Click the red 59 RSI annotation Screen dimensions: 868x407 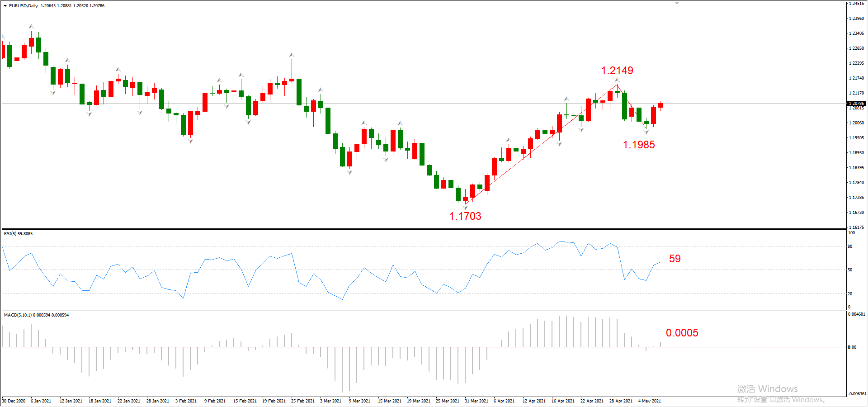[675, 259]
